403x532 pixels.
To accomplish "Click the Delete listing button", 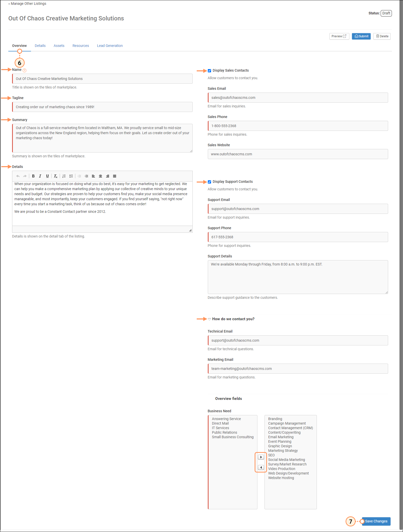I will pyautogui.click(x=382, y=36).
